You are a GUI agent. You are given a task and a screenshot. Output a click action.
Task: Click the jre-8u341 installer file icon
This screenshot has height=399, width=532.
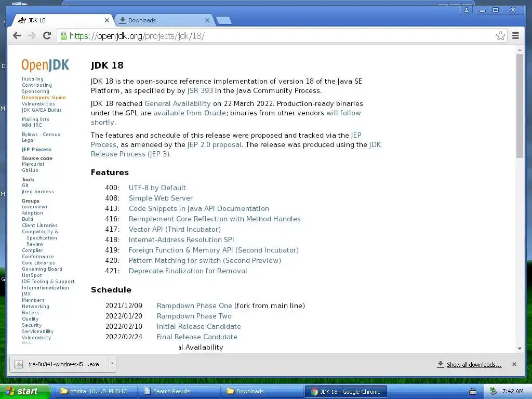(x=19, y=364)
